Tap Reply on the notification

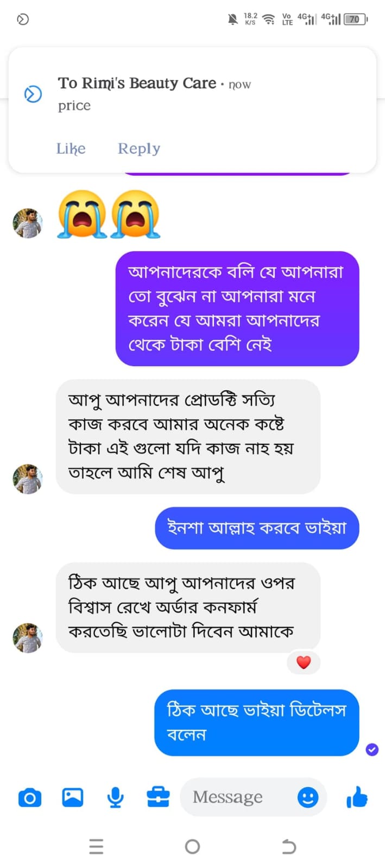tap(139, 149)
